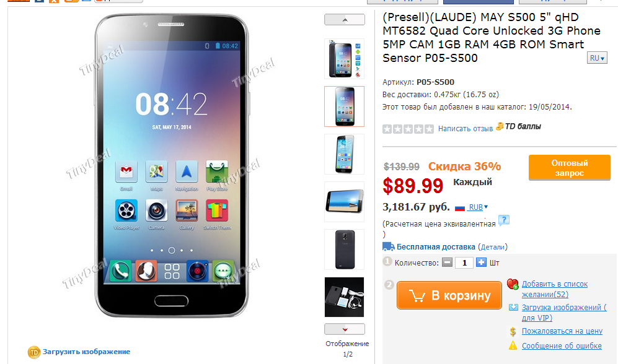Click the report price dollar icon
Image resolution: width=618 pixels, height=364 pixels.
(x=513, y=331)
